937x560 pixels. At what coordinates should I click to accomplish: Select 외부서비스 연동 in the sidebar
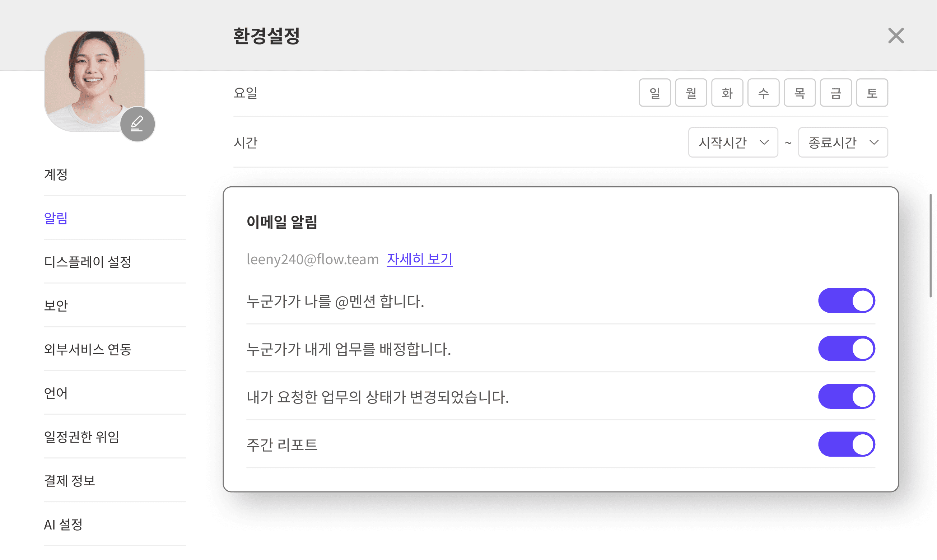point(88,349)
